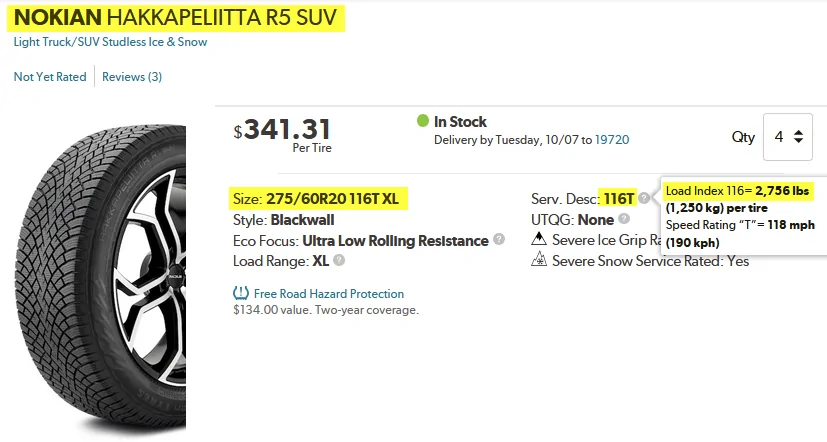Image resolution: width=827 pixels, height=442 pixels.
Task: Switch to the Reviews (3) section
Action: point(132,76)
